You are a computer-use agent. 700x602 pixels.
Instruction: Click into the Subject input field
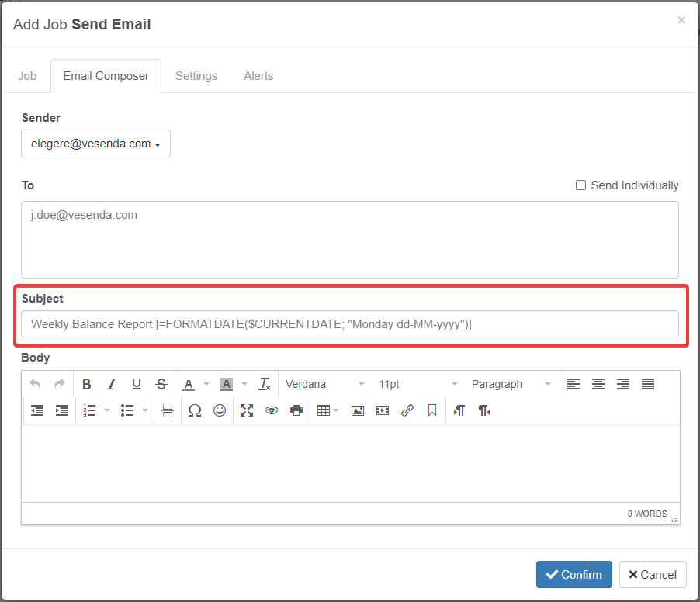pyautogui.click(x=350, y=323)
